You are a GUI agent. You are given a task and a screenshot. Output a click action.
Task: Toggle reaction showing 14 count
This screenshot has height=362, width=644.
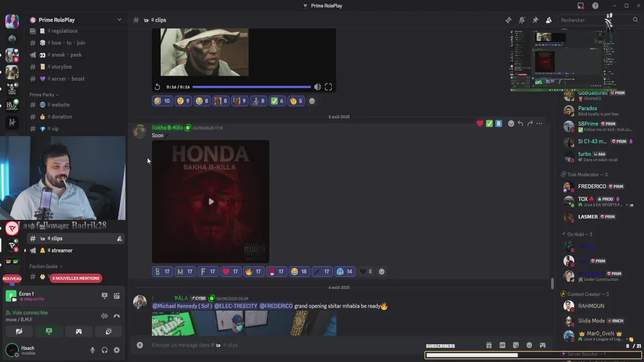(x=344, y=271)
